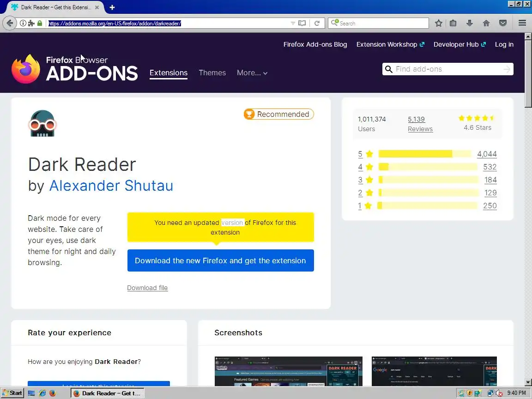The width and height of the screenshot is (532, 399).
Task: Open the 129 two-star reviews count
Action: point(490,193)
